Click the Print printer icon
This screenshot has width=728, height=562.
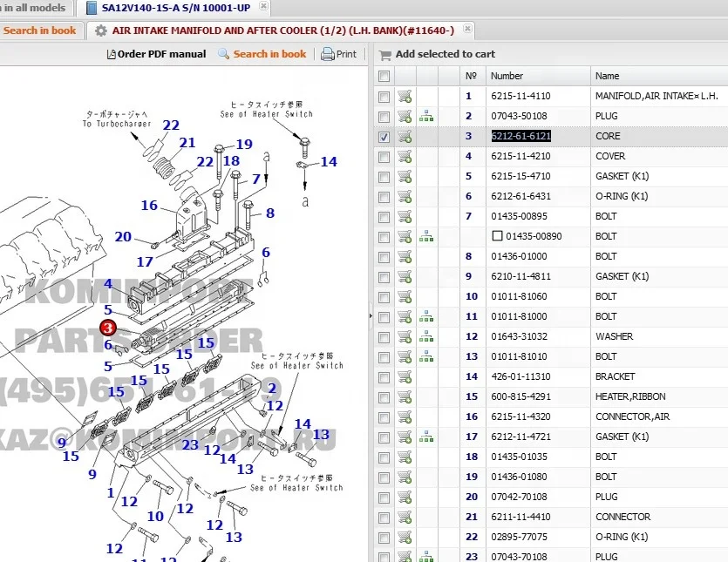coord(328,54)
